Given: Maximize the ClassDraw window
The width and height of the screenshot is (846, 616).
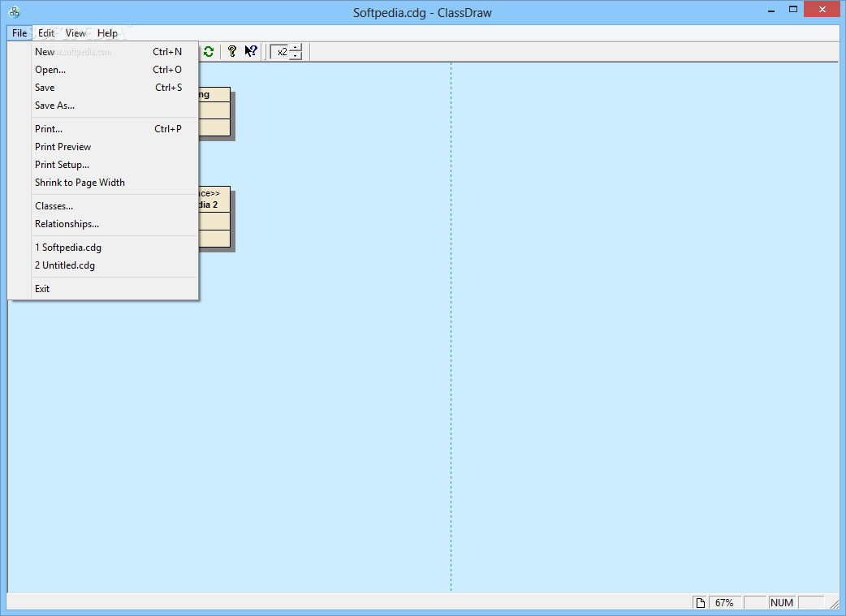Looking at the screenshot, I should pos(793,9).
